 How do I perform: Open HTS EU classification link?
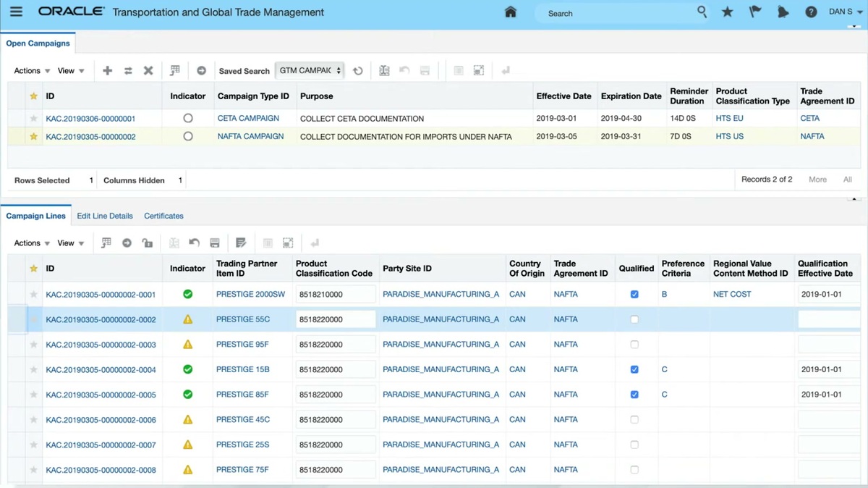click(729, 118)
